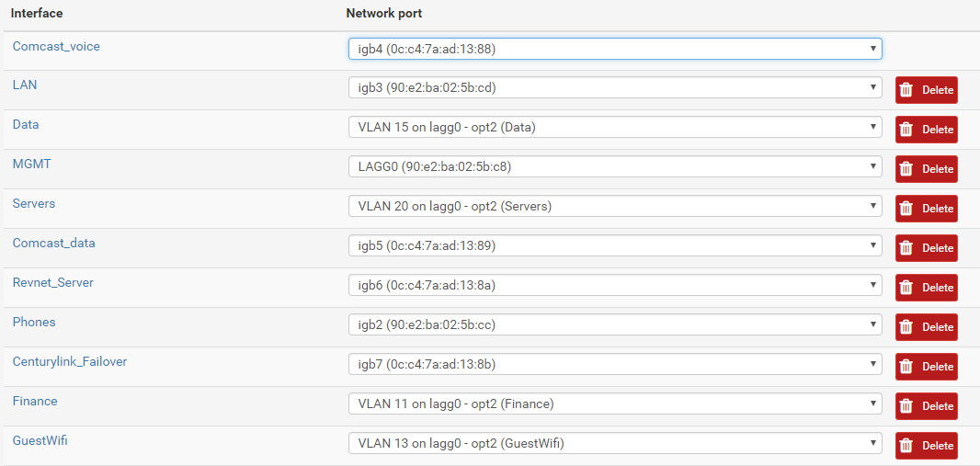
Task: Click trash icon on Comcast_data row
Action: [906, 248]
